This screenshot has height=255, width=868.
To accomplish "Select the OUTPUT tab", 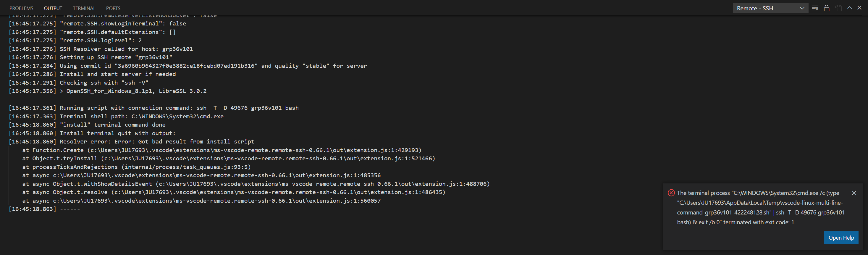I will (53, 8).
